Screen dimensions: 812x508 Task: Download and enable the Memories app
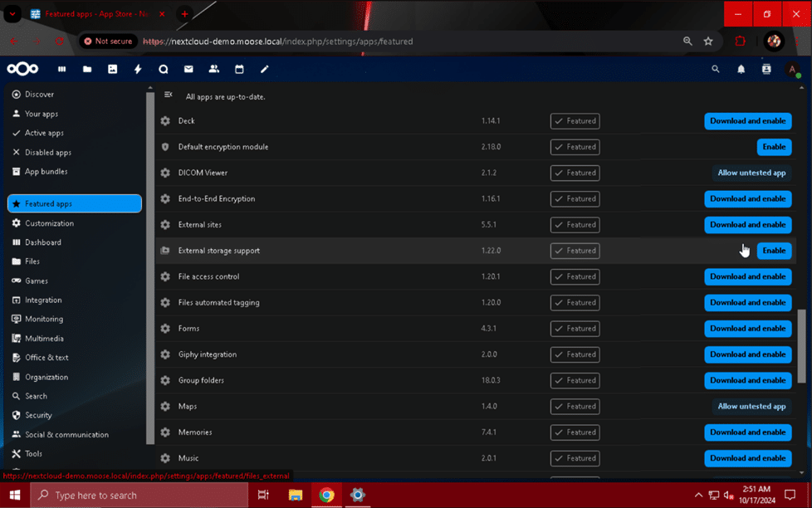pos(748,432)
